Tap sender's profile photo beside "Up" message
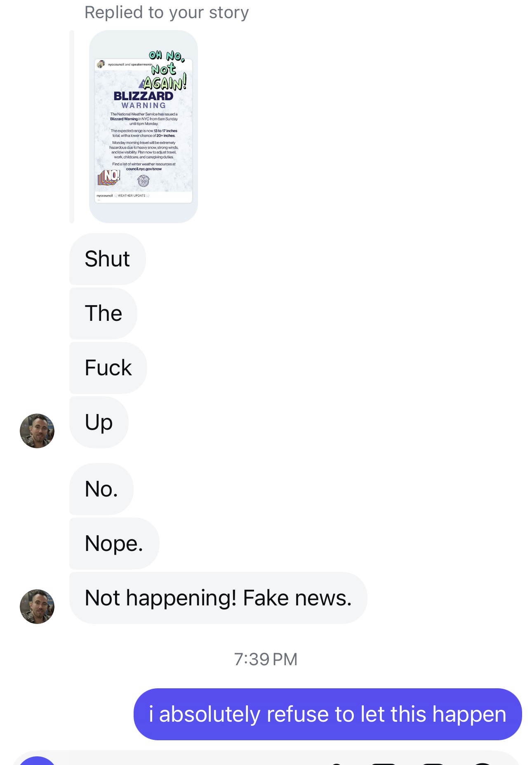 coord(37,431)
